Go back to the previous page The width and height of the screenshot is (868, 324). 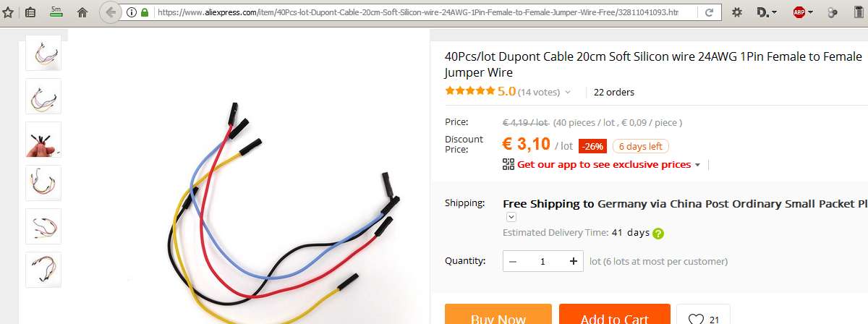pyautogui.click(x=109, y=12)
